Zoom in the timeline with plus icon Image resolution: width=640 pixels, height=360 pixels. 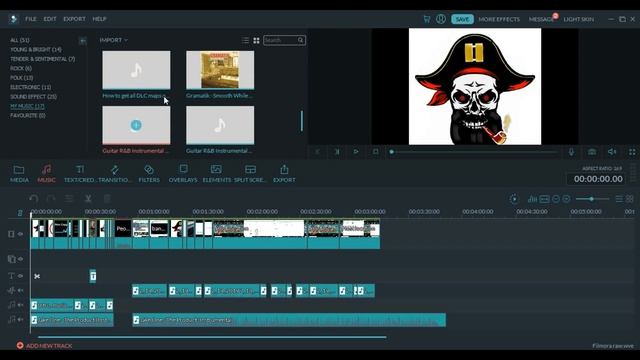tap(567, 199)
